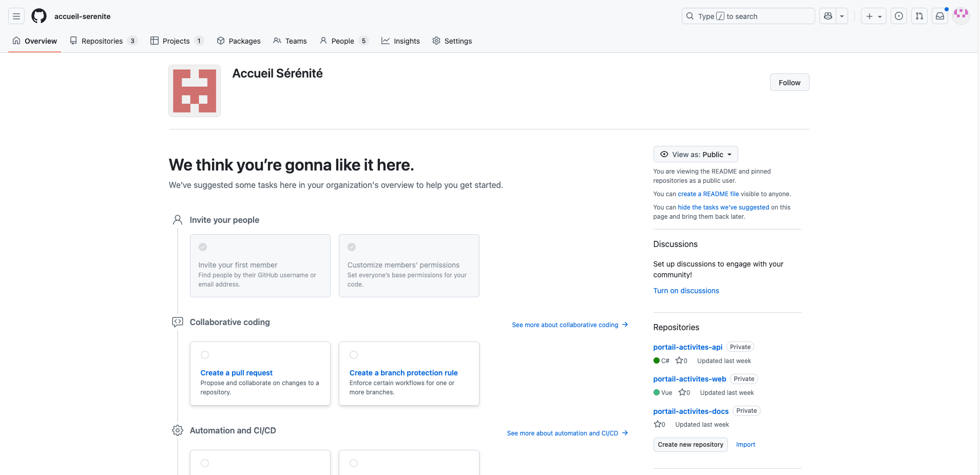Click the GitHub octocat logo
The height and width of the screenshot is (475, 980).
(x=39, y=16)
